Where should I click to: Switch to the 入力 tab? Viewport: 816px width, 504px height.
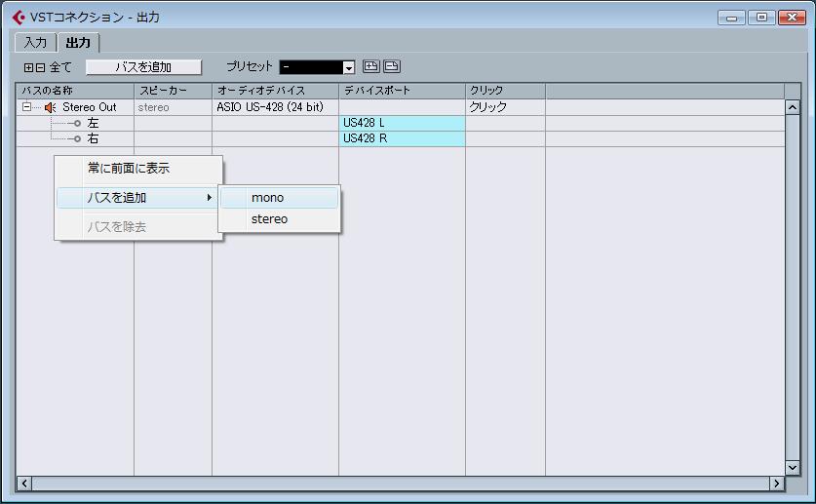[35, 43]
